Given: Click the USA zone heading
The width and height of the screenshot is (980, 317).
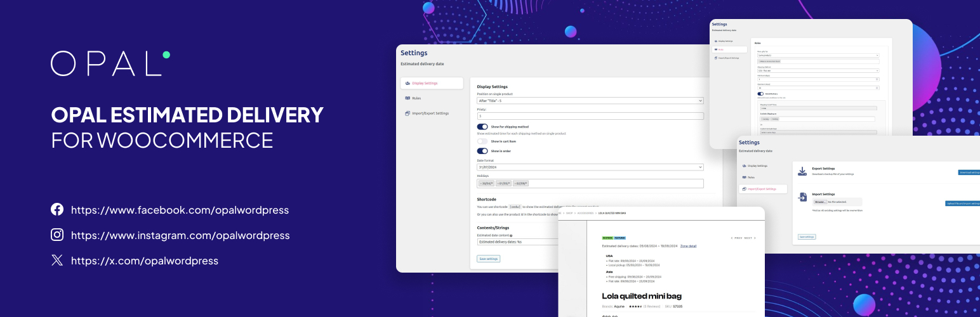Looking at the screenshot, I should (609, 256).
